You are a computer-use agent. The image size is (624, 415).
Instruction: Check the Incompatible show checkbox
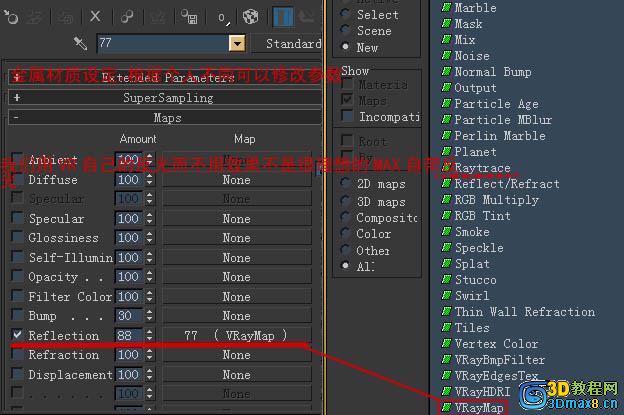pyautogui.click(x=347, y=116)
